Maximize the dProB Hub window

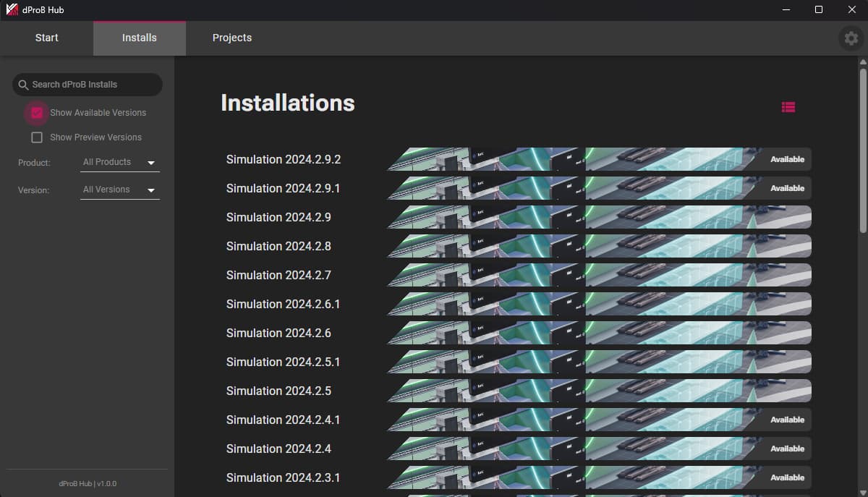point(819,9)
